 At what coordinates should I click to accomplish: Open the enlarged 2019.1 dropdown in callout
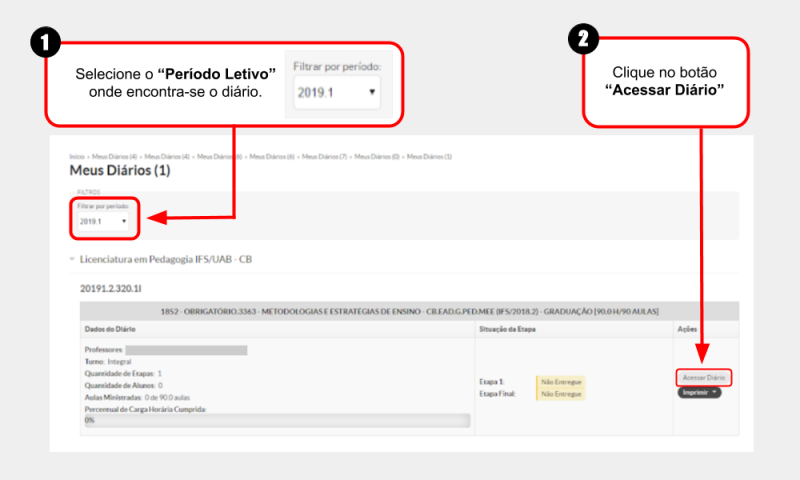pos(337,92)
